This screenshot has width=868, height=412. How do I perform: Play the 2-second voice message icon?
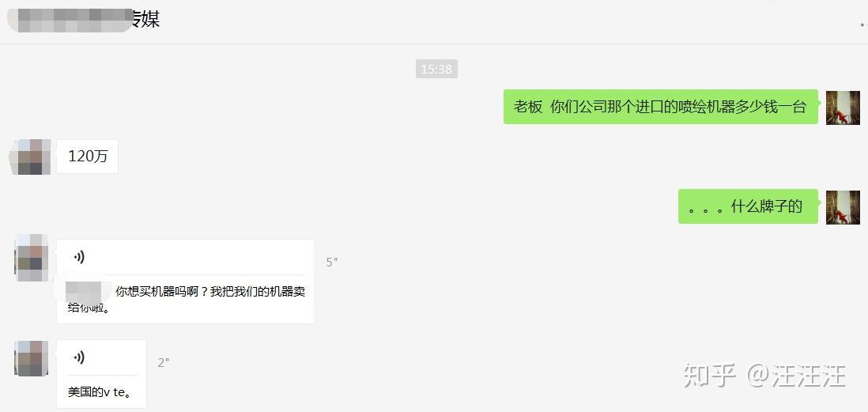click(79, 357)
